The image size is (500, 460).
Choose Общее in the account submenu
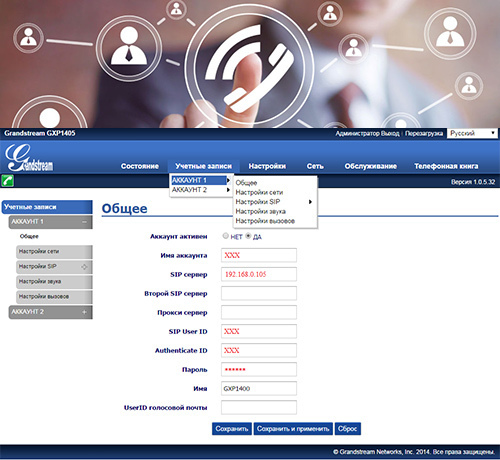click(x=246, y=183)
